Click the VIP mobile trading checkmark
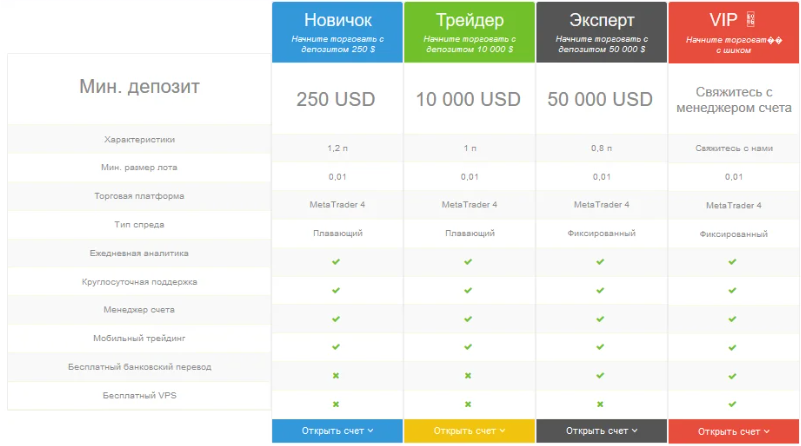This screenshot has width=801, height=446. click(x=733, y=347)
